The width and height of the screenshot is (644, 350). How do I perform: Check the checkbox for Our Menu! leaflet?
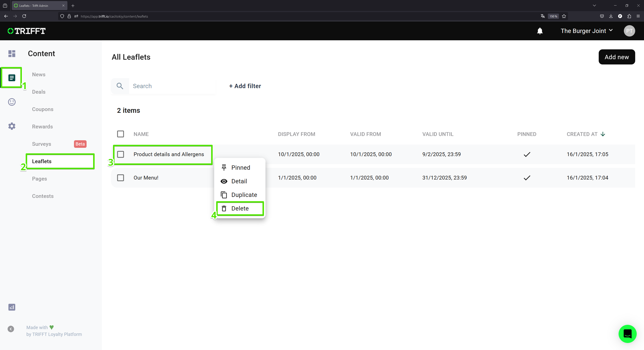(x=120, y=178)
